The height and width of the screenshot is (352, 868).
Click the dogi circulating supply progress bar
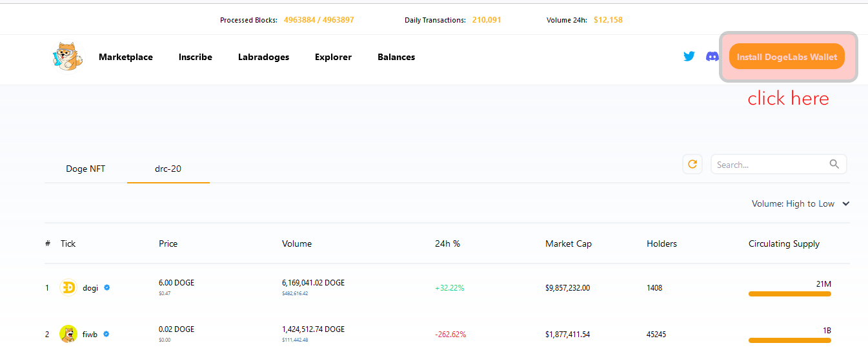click(x=789, y=294)
